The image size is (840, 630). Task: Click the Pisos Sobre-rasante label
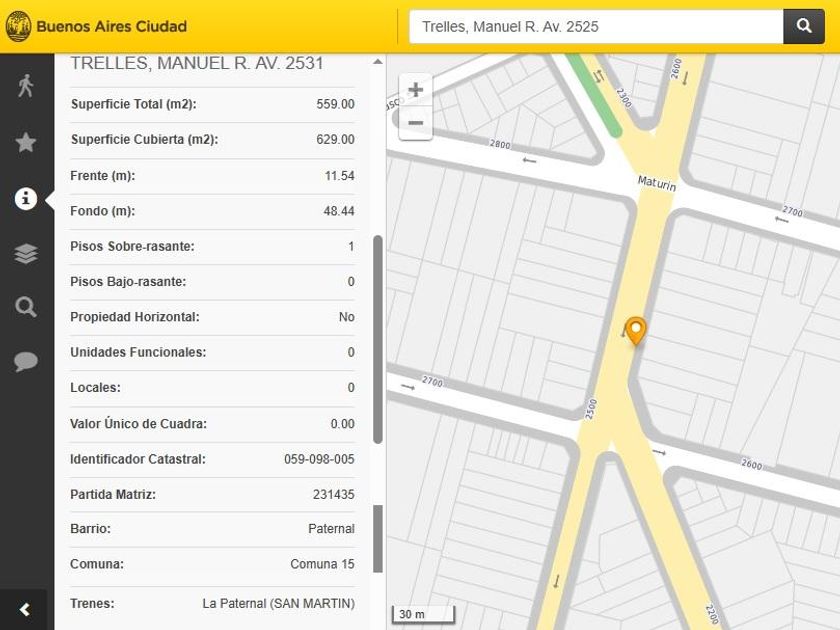point(132,246)
